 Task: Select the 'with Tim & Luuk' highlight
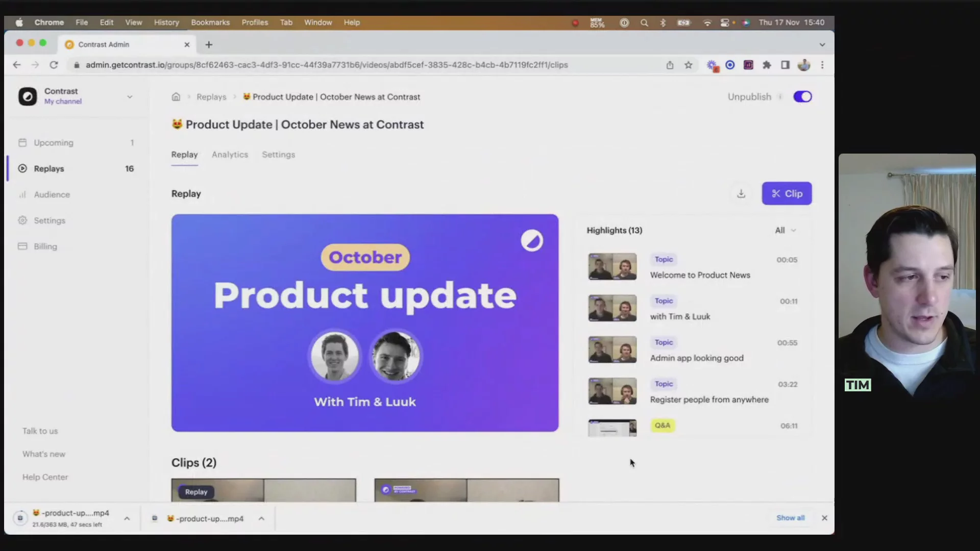pos(693,308)
